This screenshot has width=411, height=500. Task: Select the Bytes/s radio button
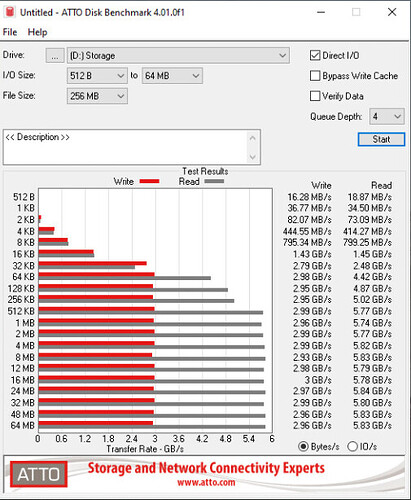[303, 446]
